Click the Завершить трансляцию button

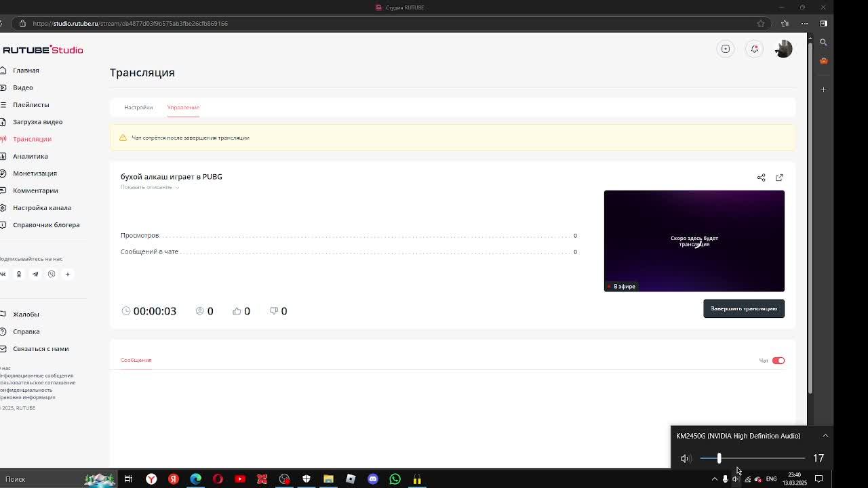(x=744, y=308)
